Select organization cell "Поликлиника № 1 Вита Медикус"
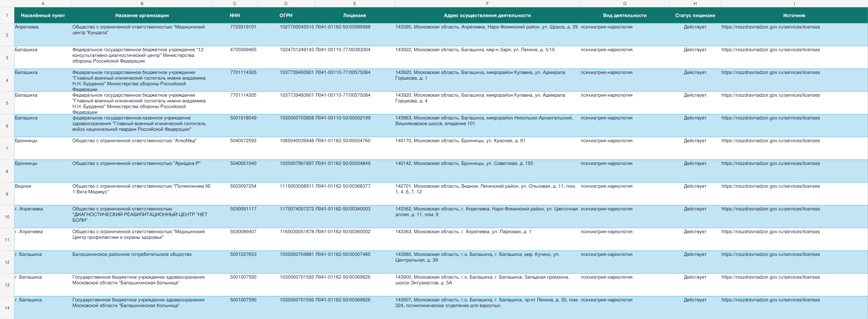The image size is (868, 319). (x=142, y=194)
